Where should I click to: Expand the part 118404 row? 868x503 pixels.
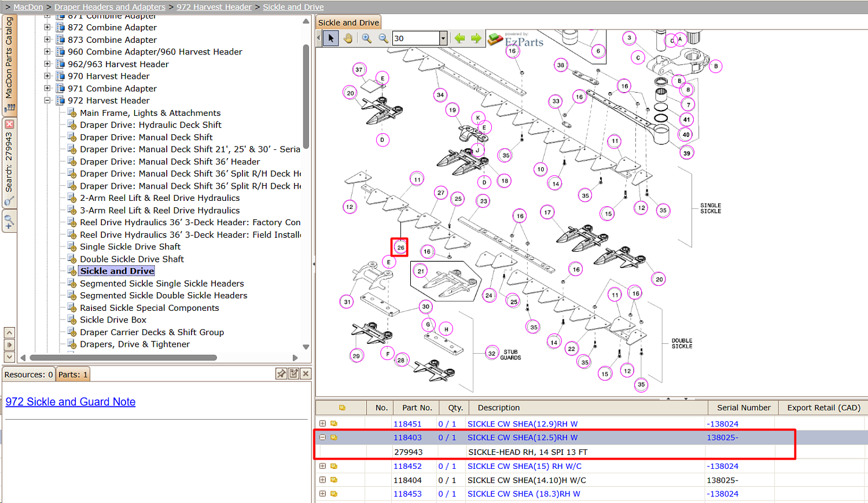pyautogui.click(x=322, y=480)
